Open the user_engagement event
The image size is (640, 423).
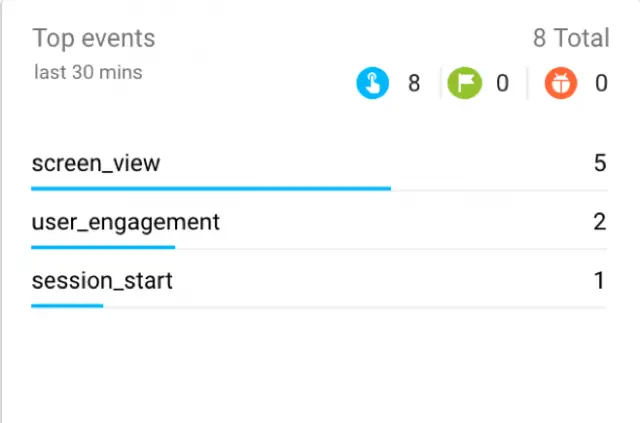[125, 222]
